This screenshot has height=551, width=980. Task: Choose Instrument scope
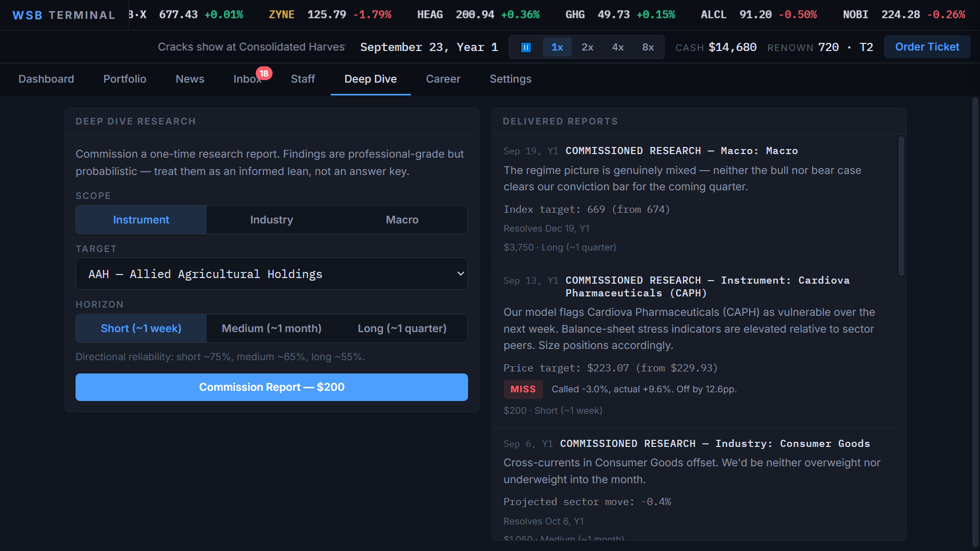click(x=141, y=220)
